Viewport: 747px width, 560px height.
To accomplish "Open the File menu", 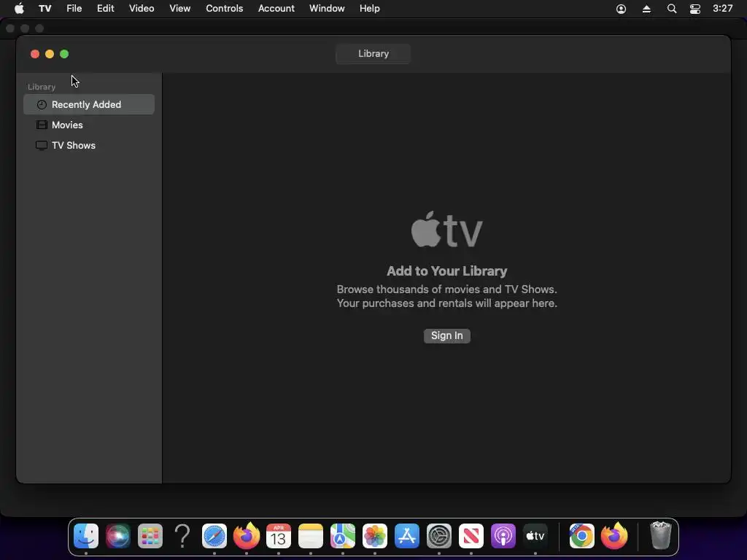I will [x=74, y=9].
